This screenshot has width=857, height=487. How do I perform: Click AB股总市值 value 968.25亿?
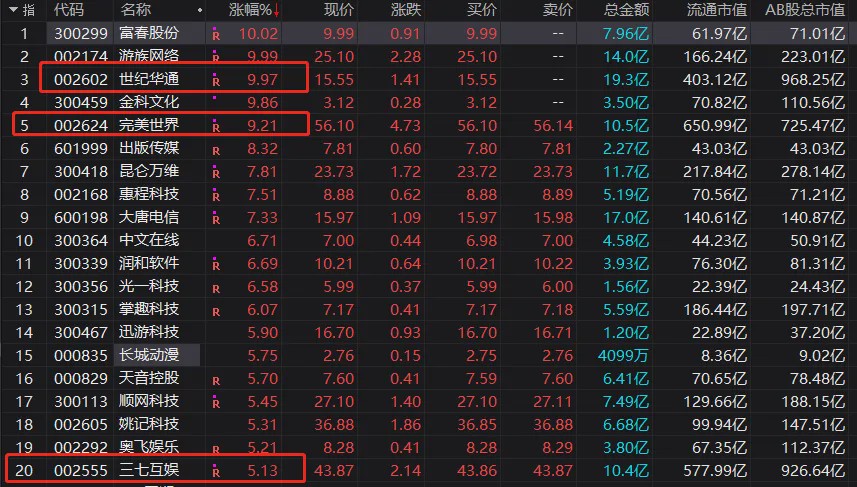[813, 79]
